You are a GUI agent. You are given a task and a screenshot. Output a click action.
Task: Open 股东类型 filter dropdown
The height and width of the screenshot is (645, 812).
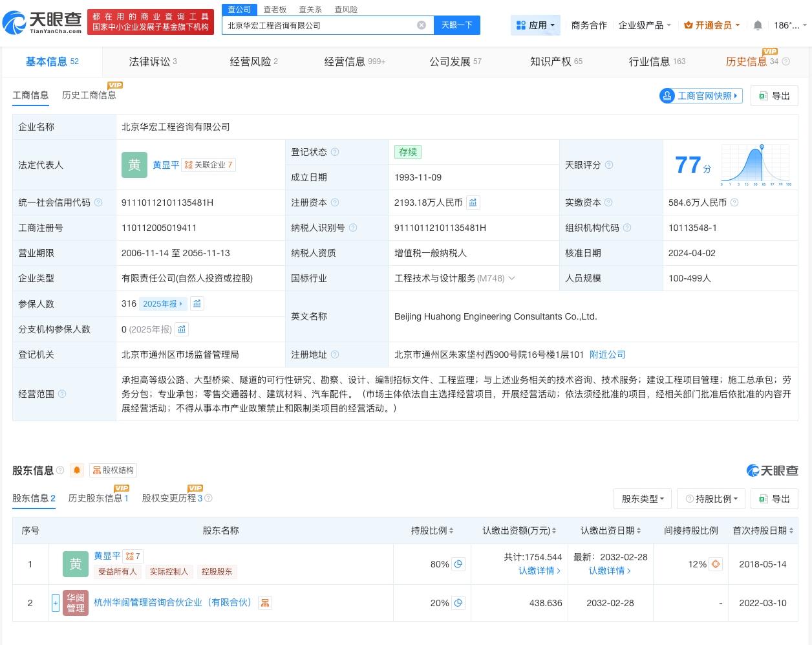643,499
